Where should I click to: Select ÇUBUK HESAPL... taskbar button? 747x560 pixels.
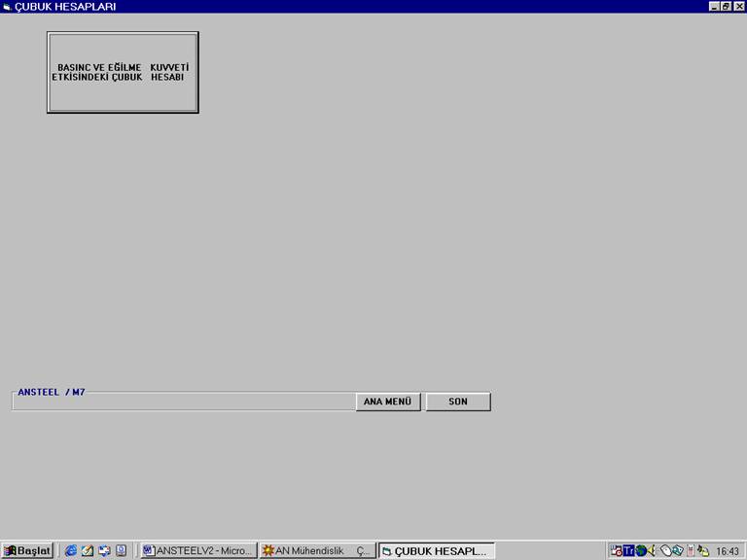tap(437, 551)
